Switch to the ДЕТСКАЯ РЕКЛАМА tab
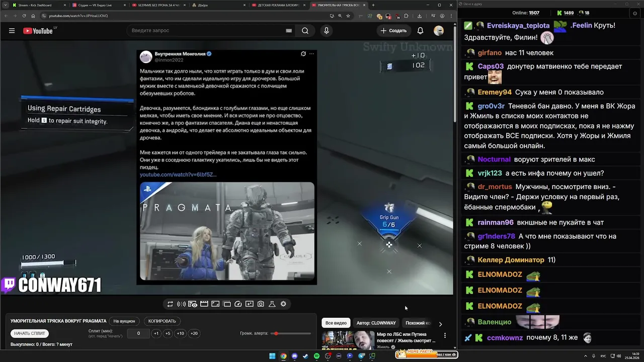Viewport: 644px width, 362px height. 278,5
